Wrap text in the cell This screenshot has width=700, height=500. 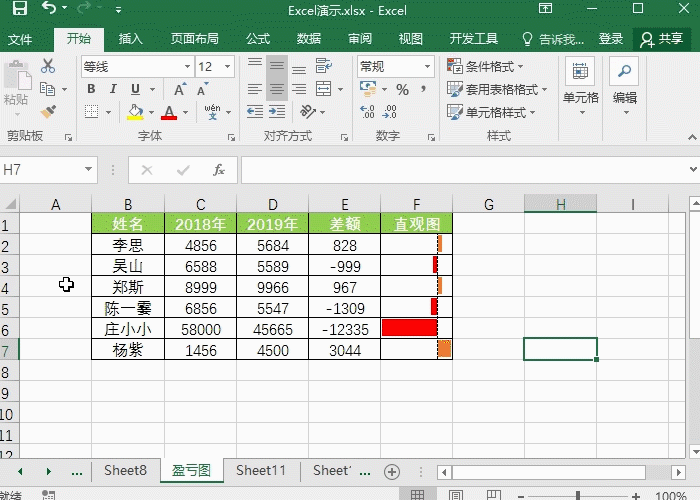click(324, 66)
